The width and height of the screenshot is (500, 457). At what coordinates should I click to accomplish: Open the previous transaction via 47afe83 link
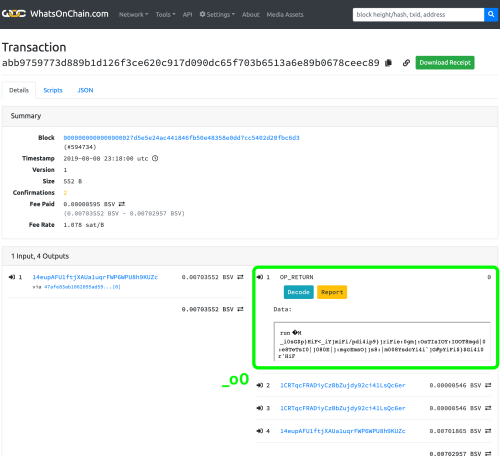pyautogui.click(x=82, y=287)
